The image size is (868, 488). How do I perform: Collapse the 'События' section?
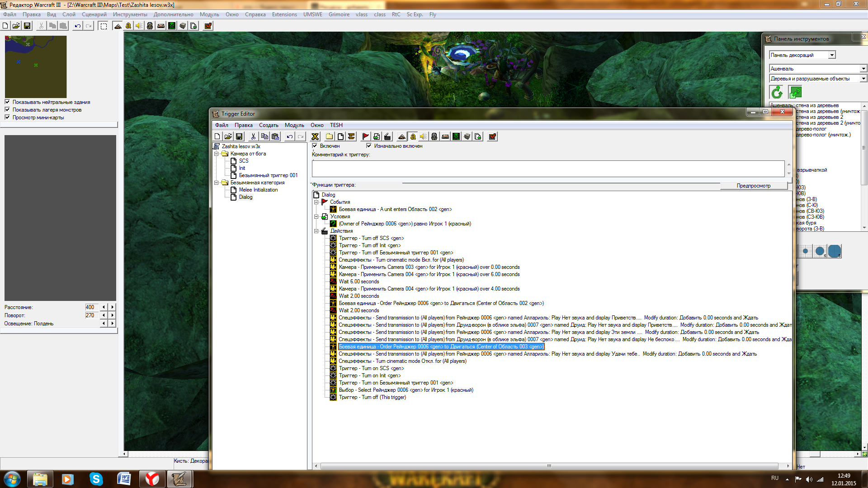316,202
